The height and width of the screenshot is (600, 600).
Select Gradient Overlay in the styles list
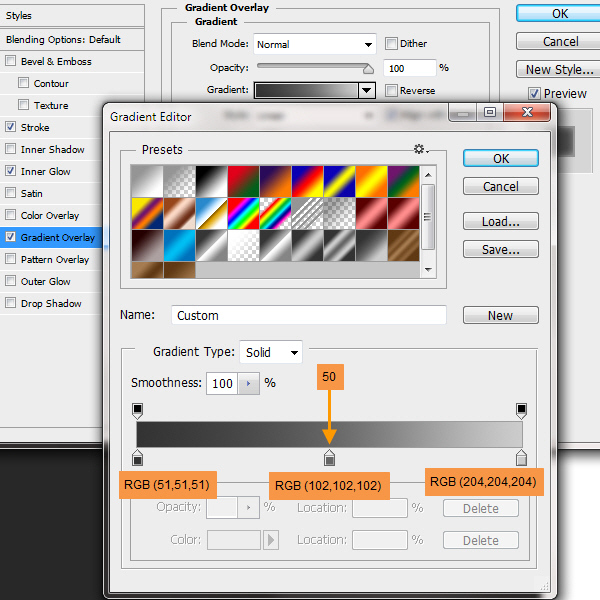point(57,237)
